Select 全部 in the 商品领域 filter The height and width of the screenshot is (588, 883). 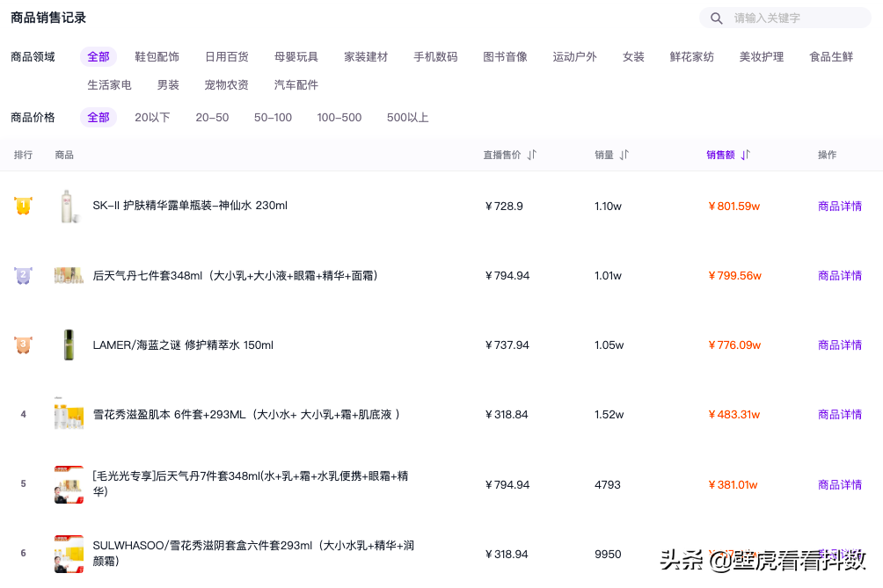(x=99, y=56)
